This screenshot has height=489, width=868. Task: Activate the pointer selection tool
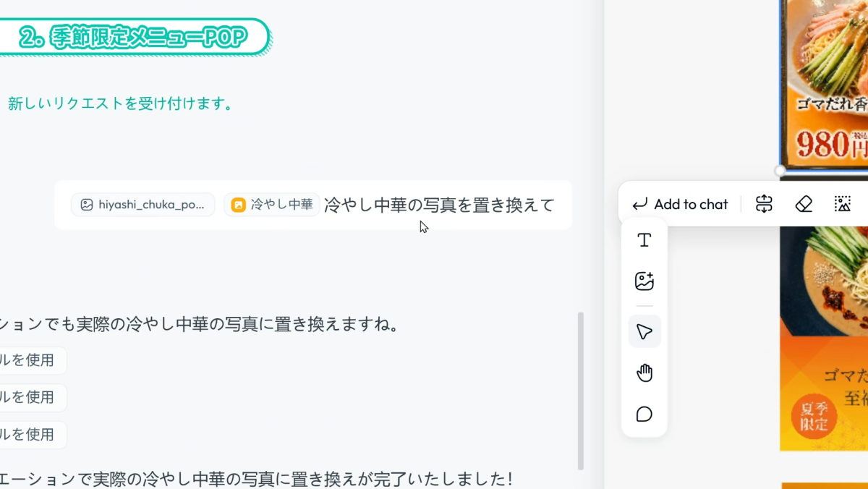[644, 332]
